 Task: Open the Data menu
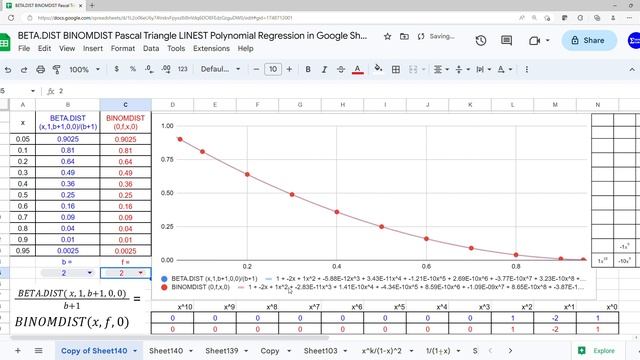(x=151, y=48)
